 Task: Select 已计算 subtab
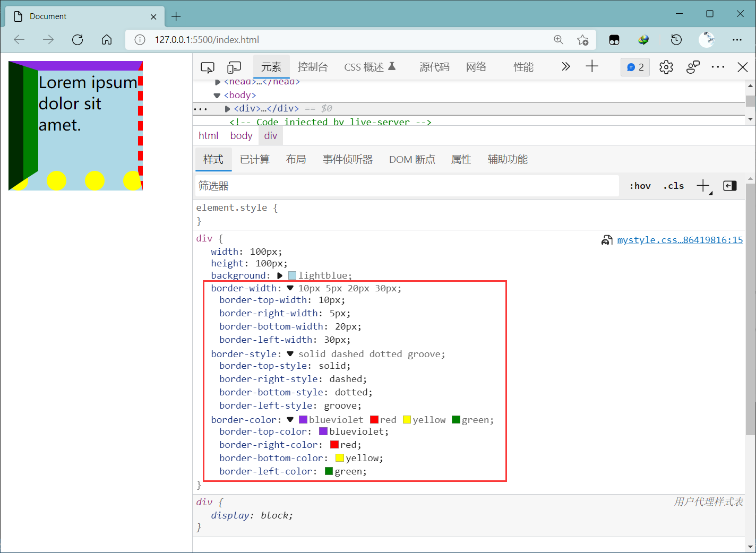click(x=255, y=159)
